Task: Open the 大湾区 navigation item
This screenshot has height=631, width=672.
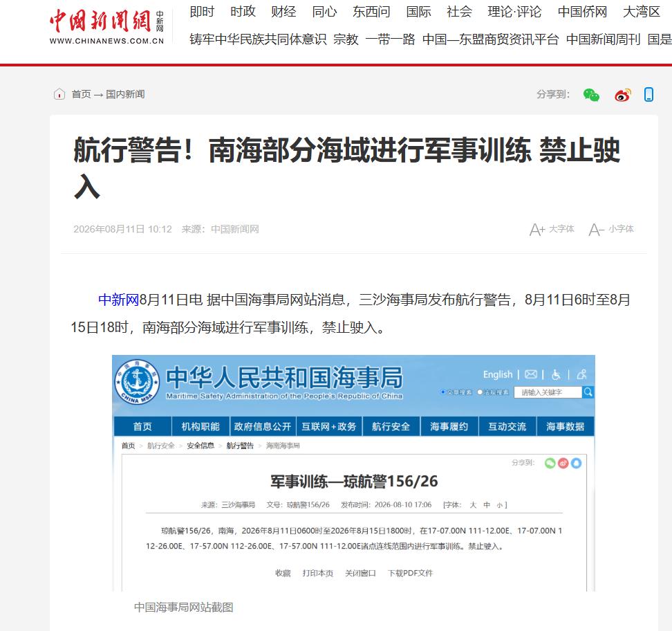Action: point(641,12)
